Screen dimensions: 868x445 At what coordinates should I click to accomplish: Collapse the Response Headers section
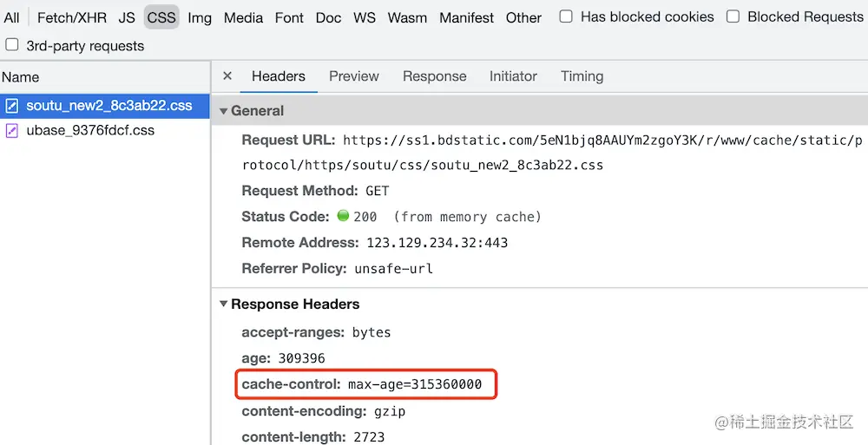click(x=224, y=304)
